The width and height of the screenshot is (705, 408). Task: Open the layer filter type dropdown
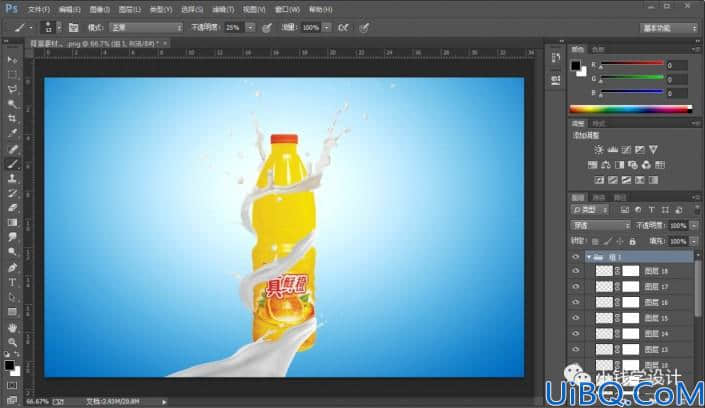(590, 210)
